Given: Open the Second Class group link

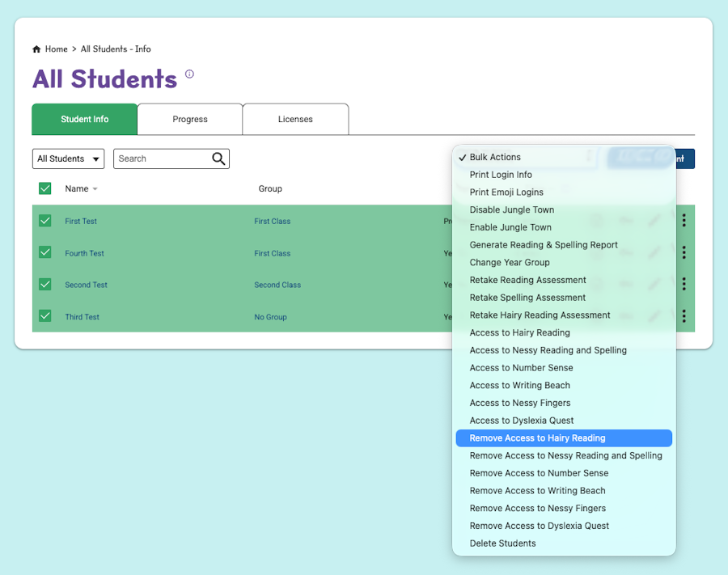Looking at the screenshot, I should [277, 285].
